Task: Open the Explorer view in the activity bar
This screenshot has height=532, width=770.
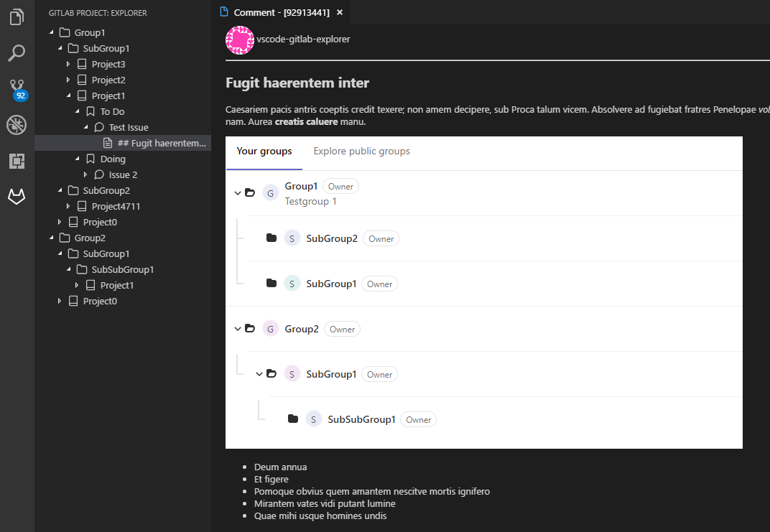Action: (16, 17)
